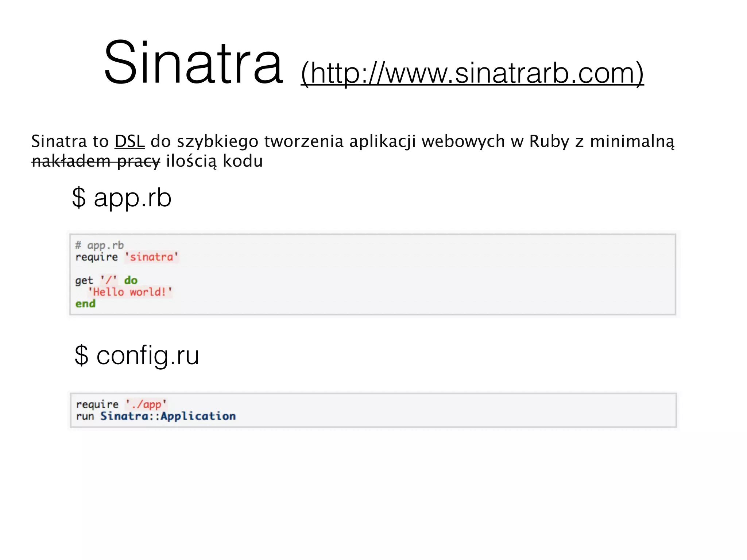Viewport: 747px width, 560px height.
Task: Click the line "require 'sinatra'"
Action: click(x=127, y=257)
